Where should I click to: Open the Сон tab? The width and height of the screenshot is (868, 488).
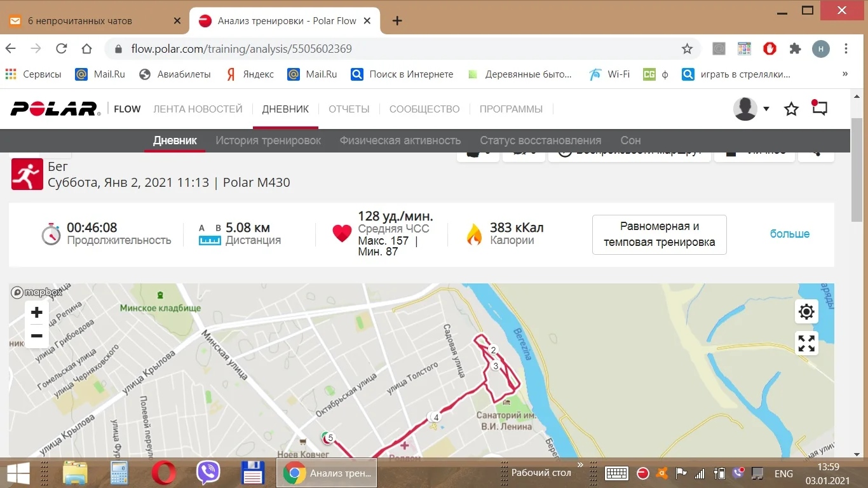(630, 140)
